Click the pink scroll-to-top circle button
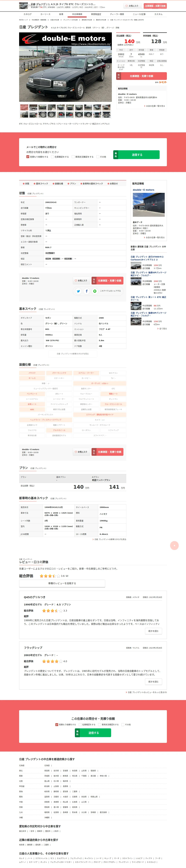The height and width of the screenshot is (868, 186). click(174, 546)
